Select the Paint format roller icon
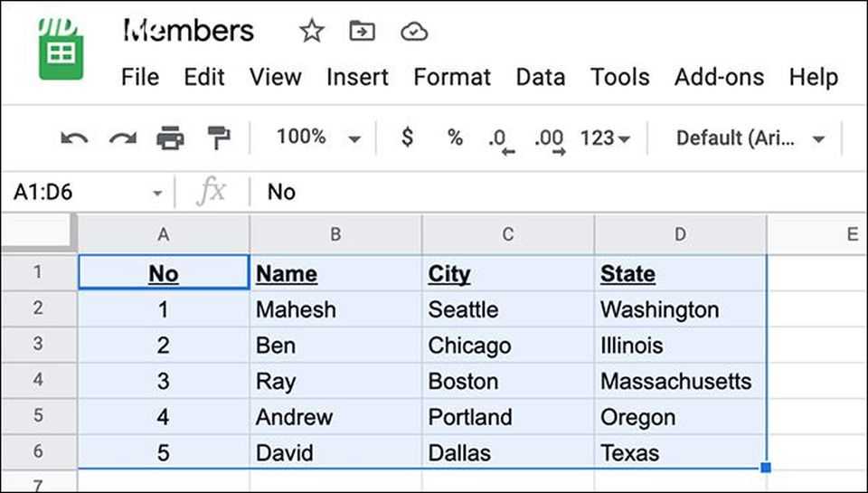This screenshot has width=868, height=493. (x=219, y=138)
